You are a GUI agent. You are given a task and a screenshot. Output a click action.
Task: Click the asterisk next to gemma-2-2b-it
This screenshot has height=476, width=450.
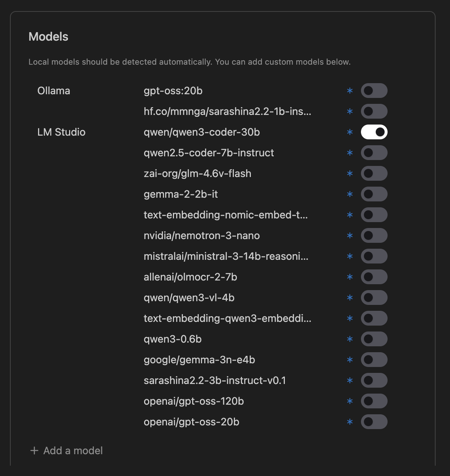(x=350, y=194)
